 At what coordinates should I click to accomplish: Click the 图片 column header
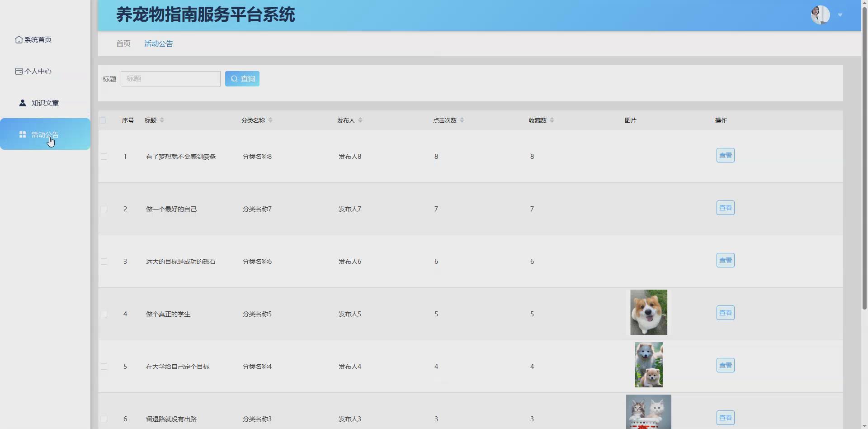(631, 120)
